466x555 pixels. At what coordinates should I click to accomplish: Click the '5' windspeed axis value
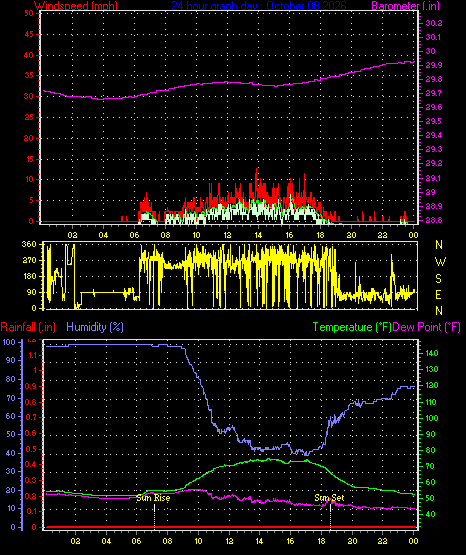[31, 200]
